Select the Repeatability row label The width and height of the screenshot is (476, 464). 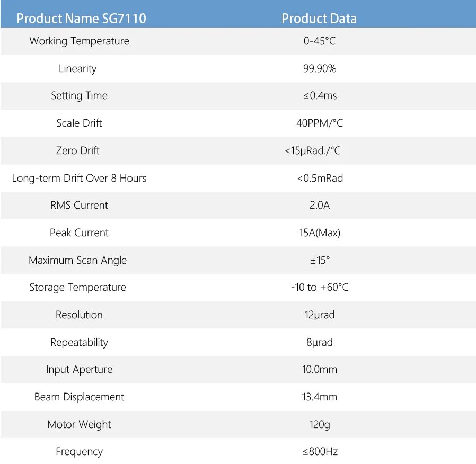79,343
